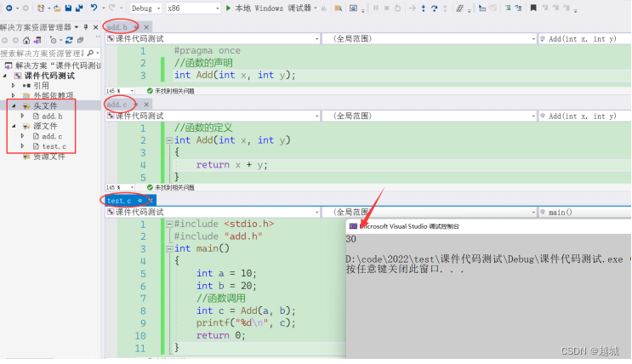Click the bookmark toolbar icon
The width and height of the screenshot is (632, 364).
[x=533, y=8]
